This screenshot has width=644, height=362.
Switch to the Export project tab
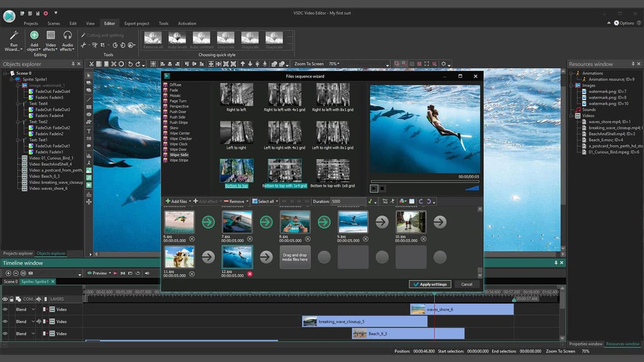136,23
